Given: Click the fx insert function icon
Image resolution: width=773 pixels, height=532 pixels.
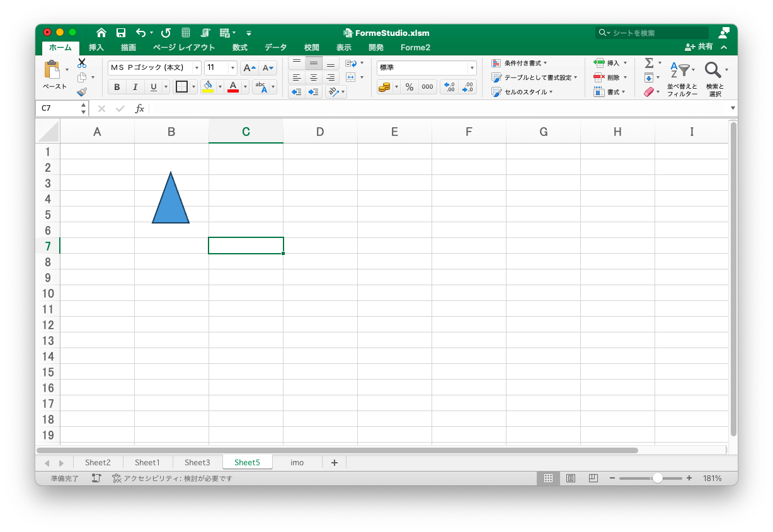Looking at the screenshot, I should [140, 109].
